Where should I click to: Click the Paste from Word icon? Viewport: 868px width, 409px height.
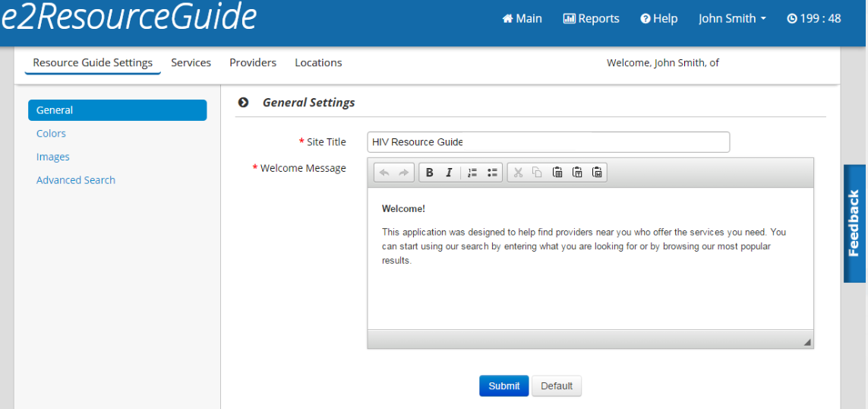pos(597,173)
